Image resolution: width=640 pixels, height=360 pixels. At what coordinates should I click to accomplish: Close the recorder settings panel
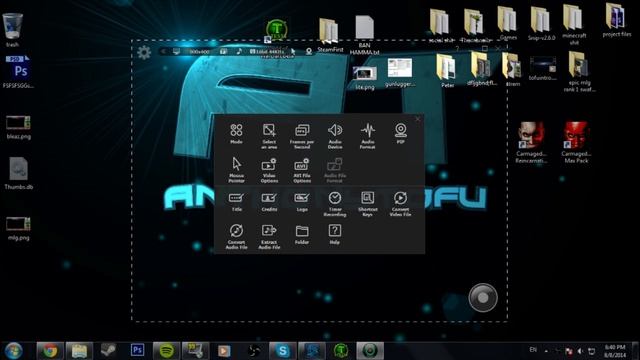click(x=418, y=119)
